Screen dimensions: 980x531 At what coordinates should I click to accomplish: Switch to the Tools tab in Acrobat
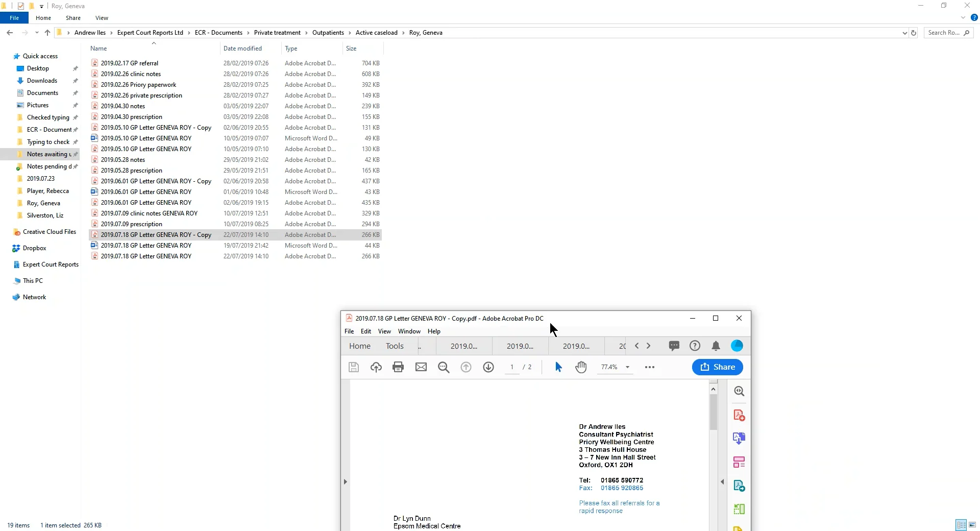[395, 346]
